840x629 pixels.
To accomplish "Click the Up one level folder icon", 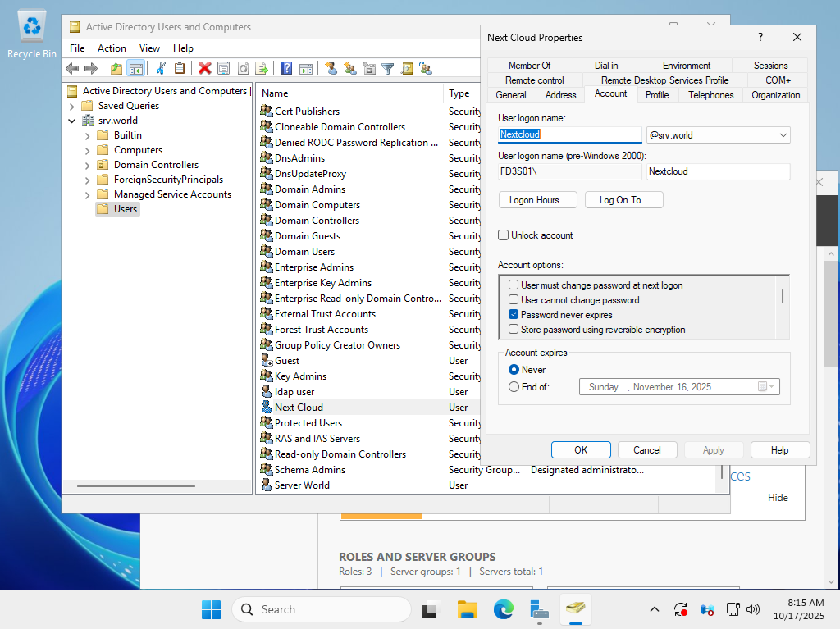I will click(x=116, y=69).
